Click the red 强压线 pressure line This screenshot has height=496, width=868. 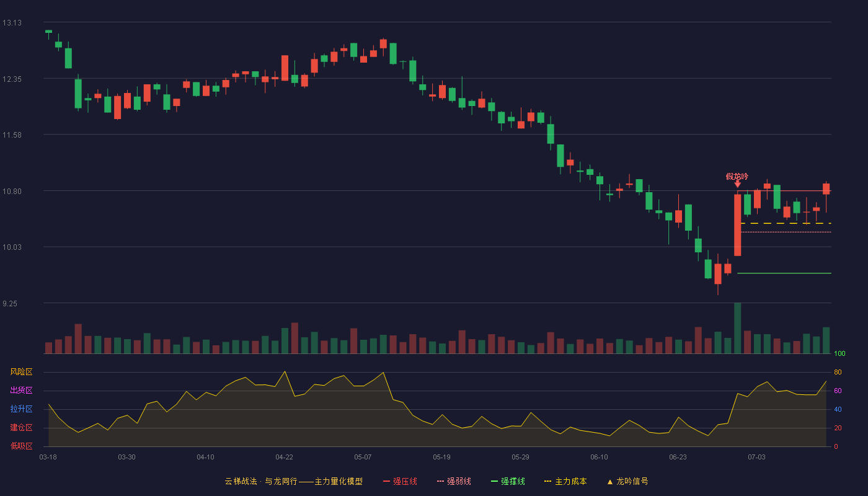[x=784, y=191]
